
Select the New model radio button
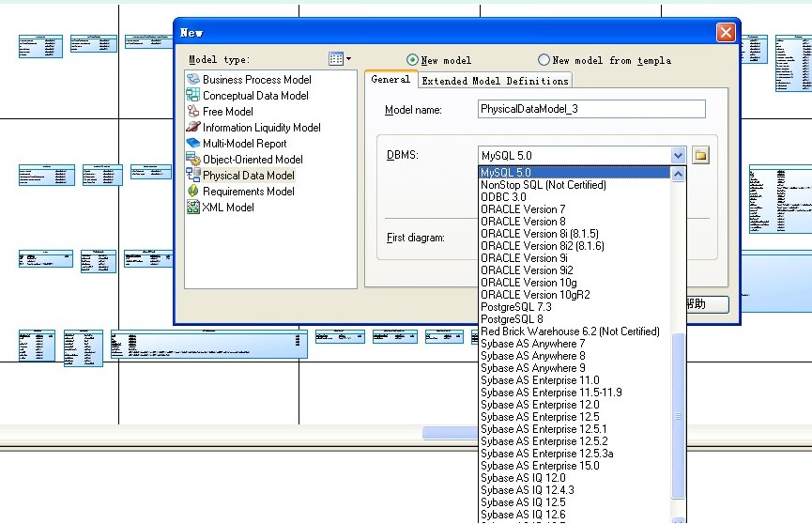(x=412, y=60)
